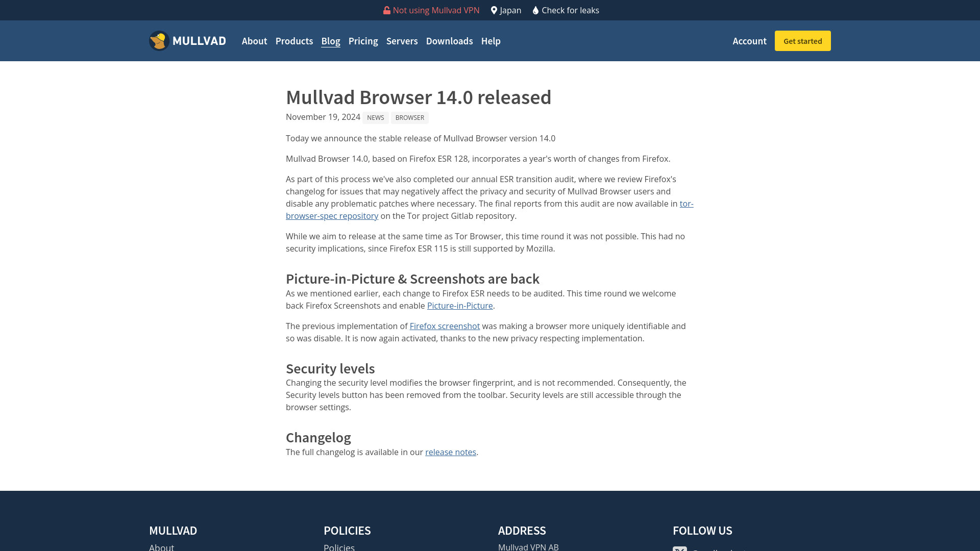Go to the Downloads page

[450, 41]
